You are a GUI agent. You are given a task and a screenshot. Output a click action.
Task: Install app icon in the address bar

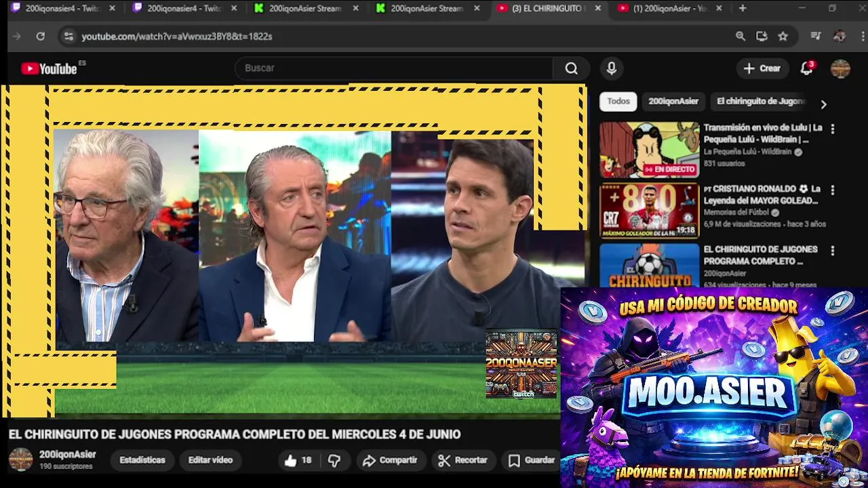click(x=762, y=36)
